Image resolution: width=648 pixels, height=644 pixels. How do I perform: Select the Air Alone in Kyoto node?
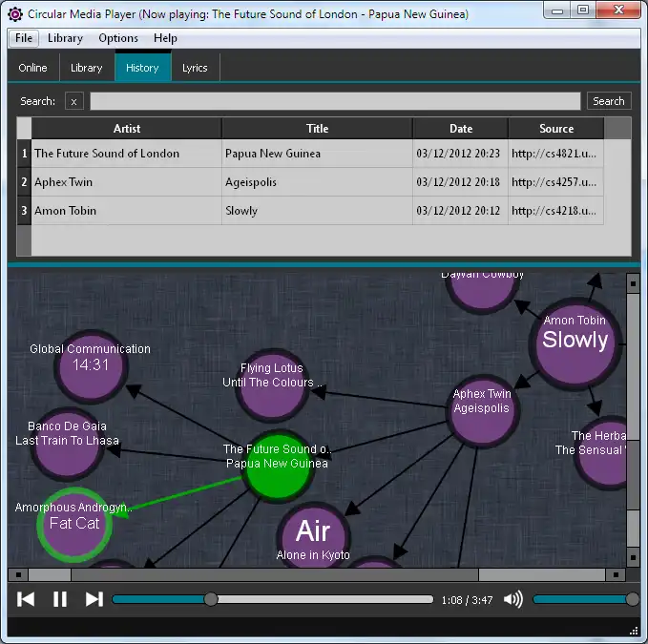[313, 537]
